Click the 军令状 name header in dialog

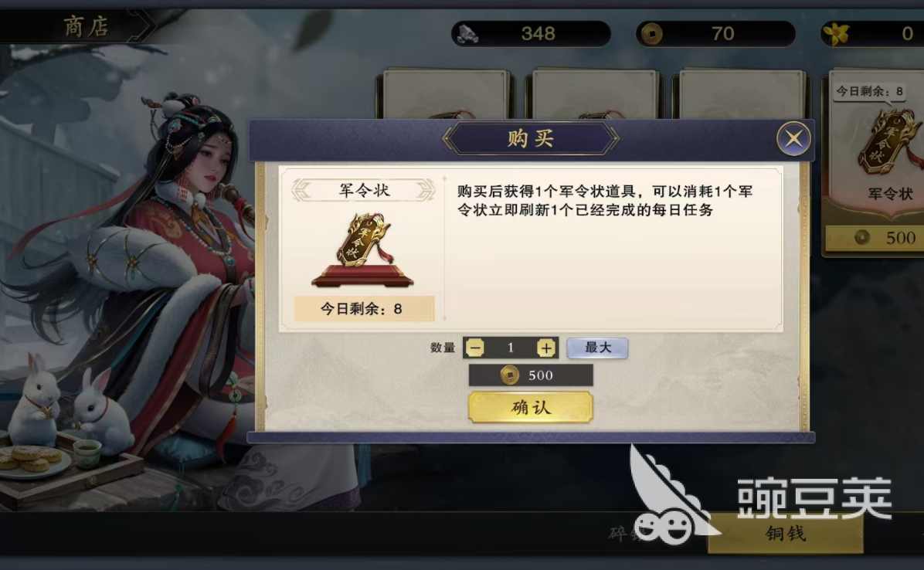(x=364, y=190)
